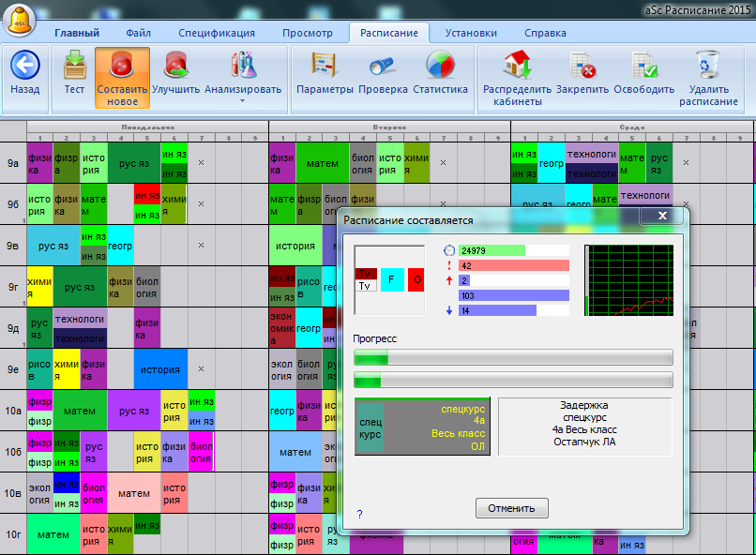
Task: Click Составить новое siren icon
Action: tap(122, 66)
